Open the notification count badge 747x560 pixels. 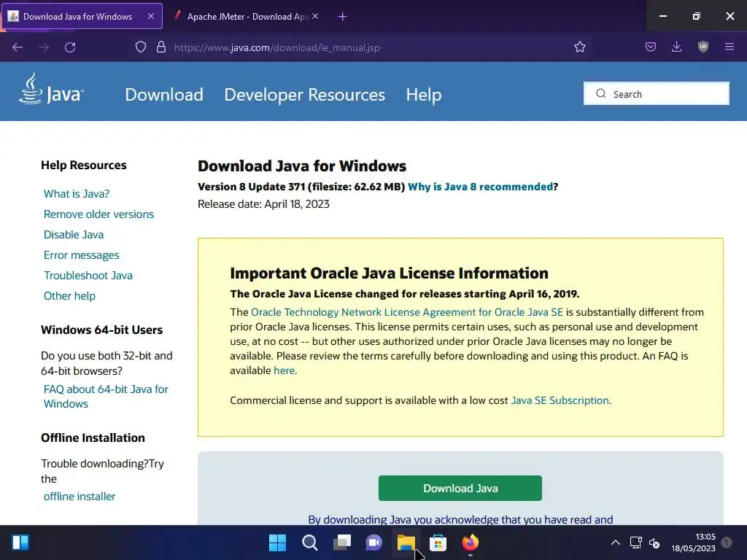(x=727, y=542)
